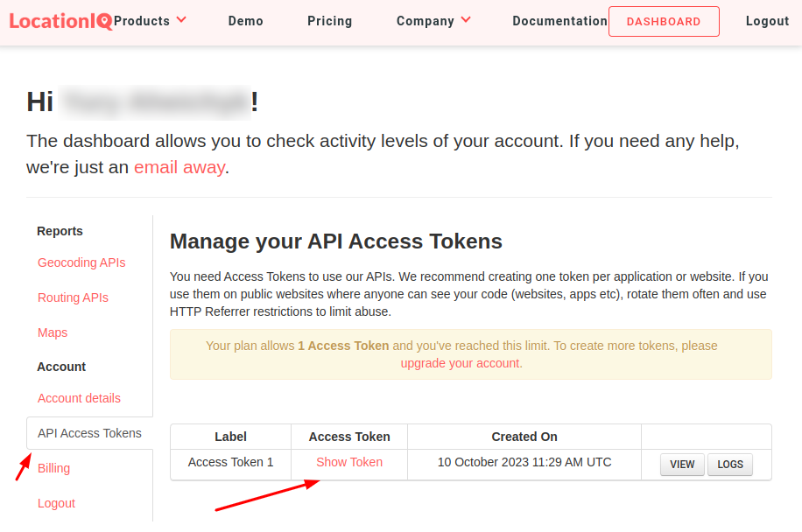The height and width of the screenshot is (532, 802).
Task: Go to Account details
Action: (x=80, y=398)
